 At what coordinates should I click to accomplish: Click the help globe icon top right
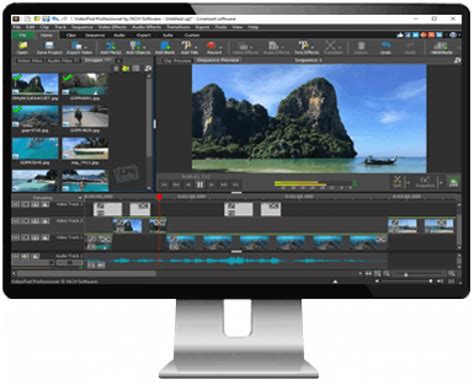tap(453, 35)
